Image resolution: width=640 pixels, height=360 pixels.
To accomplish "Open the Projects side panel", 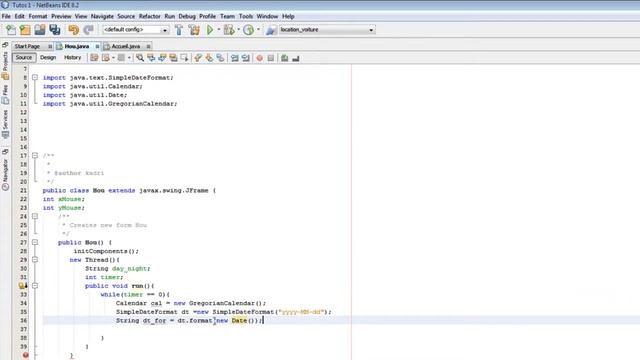I will pyautogui.click(x=5, y=65).
